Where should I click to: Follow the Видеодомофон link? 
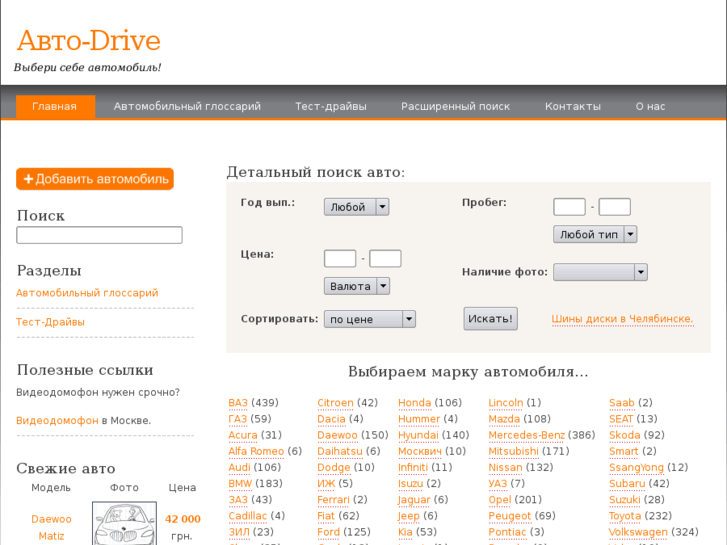click(x=57, y=421)
